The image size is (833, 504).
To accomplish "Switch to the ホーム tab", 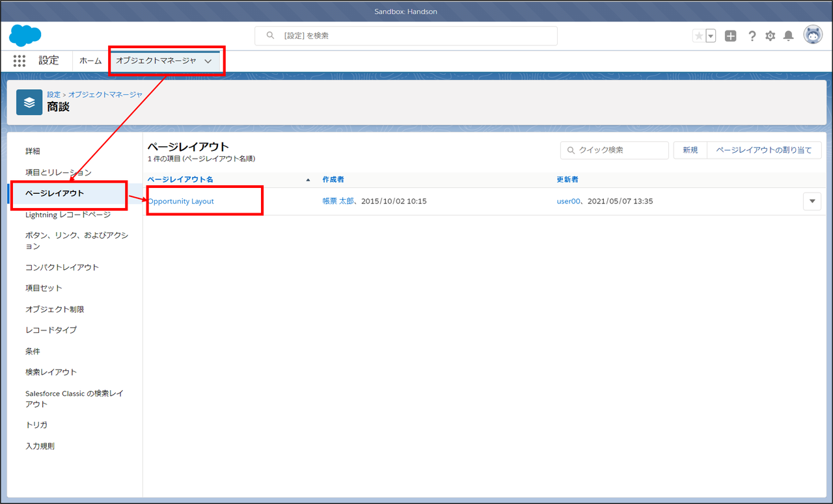I will tap(90, 60).
